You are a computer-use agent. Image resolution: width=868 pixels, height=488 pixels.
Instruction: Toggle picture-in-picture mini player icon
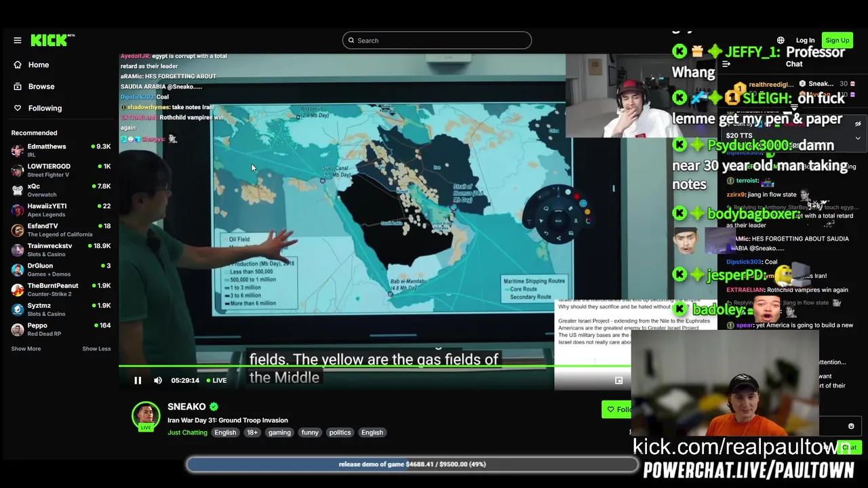(x=618, y=380)
